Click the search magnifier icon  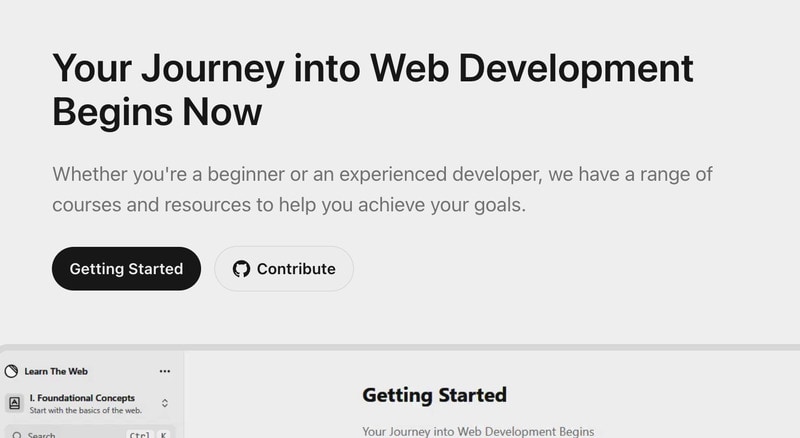click(x=17, y=435)
